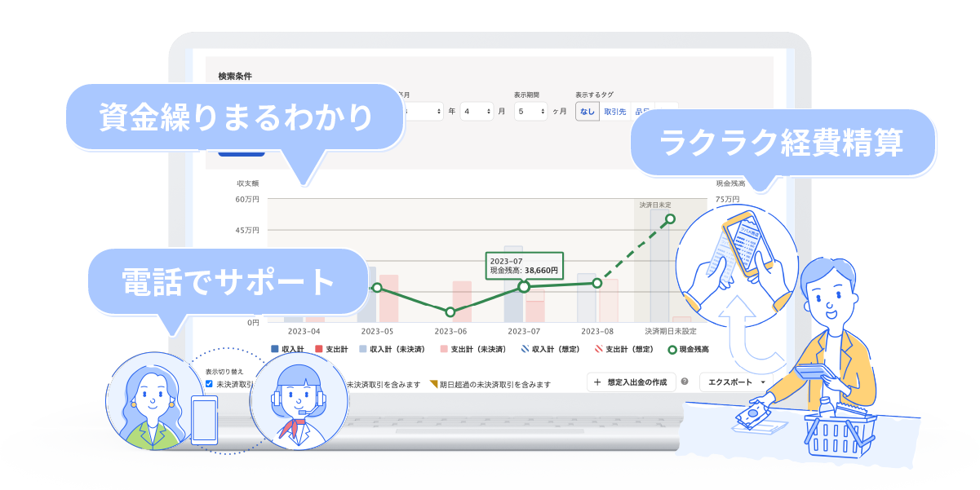Click the 支出計(想定) striped legend icon
This screenshot has width=980, height=490.
598,349
